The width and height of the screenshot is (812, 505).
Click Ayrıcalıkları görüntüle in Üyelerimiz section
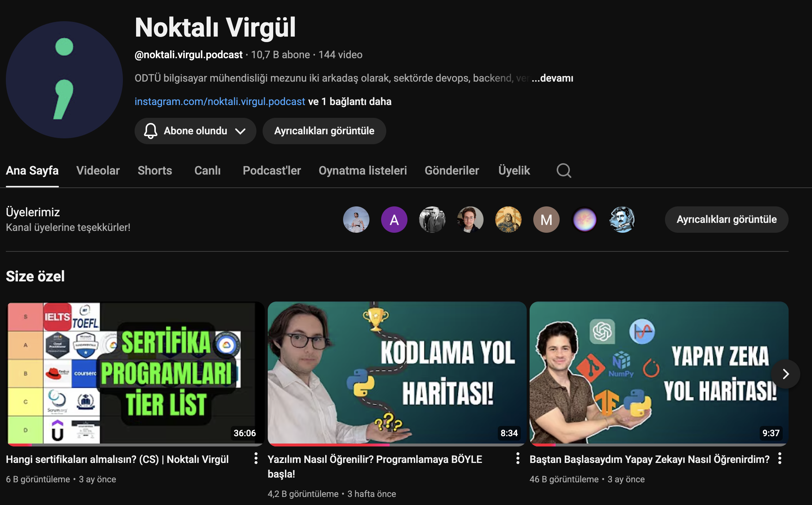tap(726, 220)
